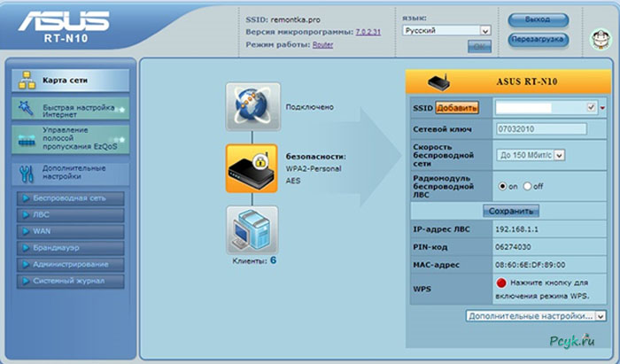Open Дополнительные настройки dropdown at bottom

536,315
